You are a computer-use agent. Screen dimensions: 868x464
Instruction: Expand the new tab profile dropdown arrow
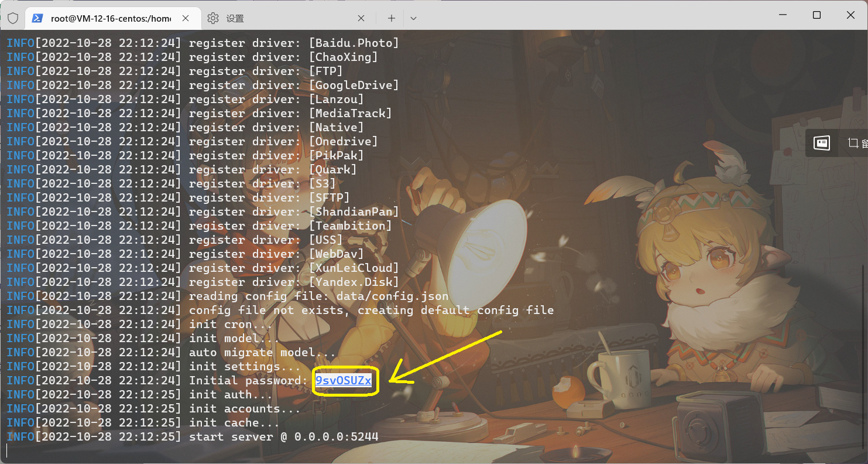(413, 18)
